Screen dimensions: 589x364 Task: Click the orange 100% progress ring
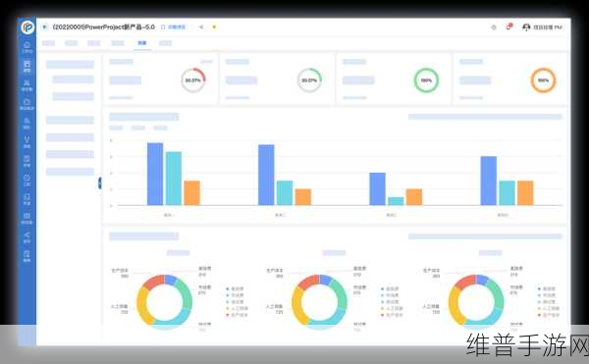pyautogui.click(x=543, y=80)
